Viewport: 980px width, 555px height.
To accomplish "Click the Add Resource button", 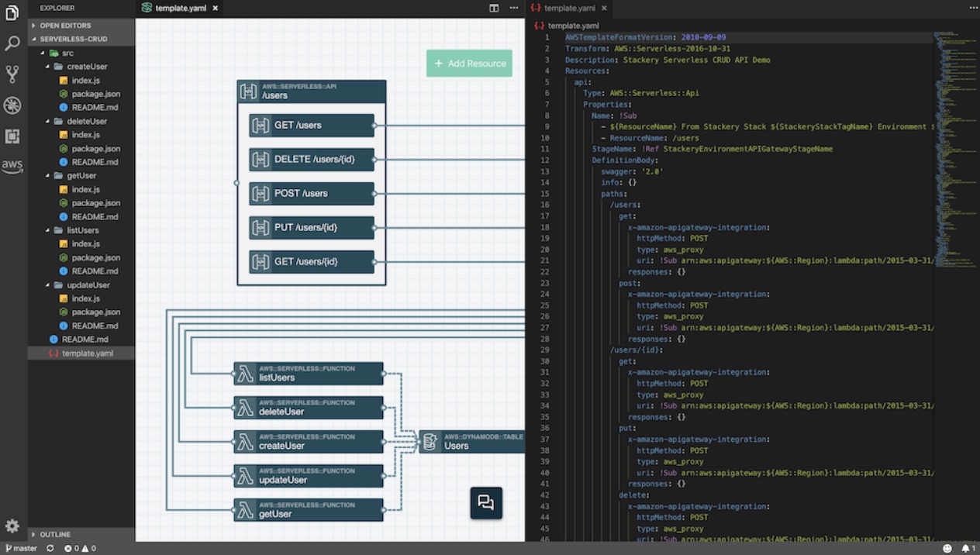I will (x=469, y=64).
